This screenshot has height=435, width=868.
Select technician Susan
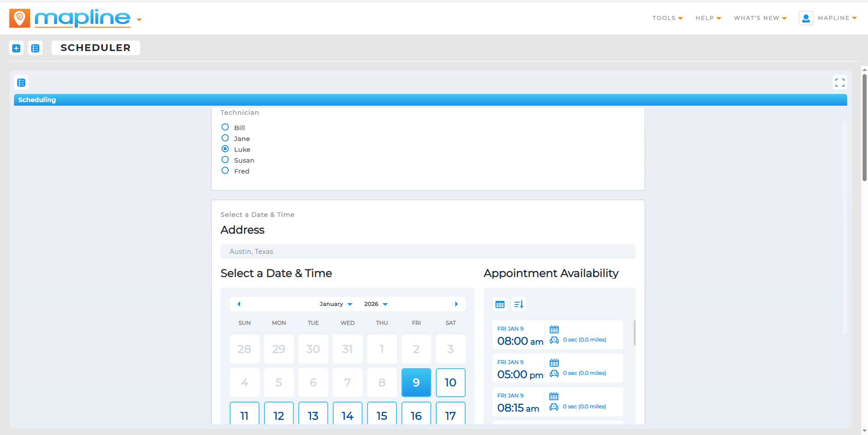tap(225, 159)
